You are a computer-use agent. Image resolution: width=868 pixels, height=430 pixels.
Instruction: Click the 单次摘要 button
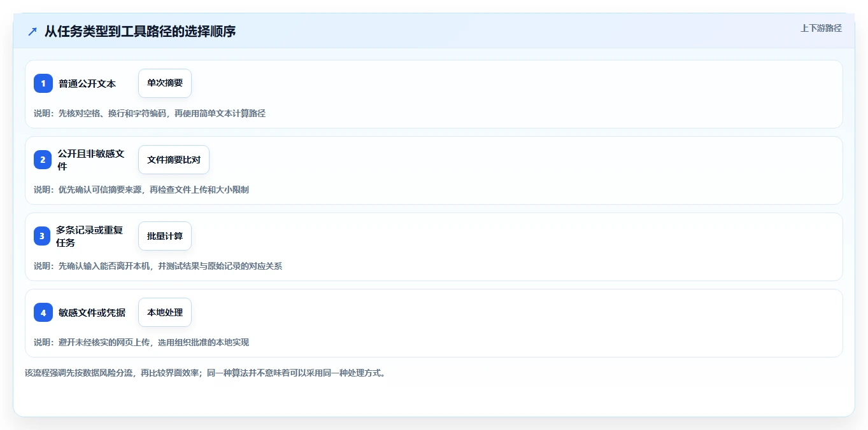[165, 83]
